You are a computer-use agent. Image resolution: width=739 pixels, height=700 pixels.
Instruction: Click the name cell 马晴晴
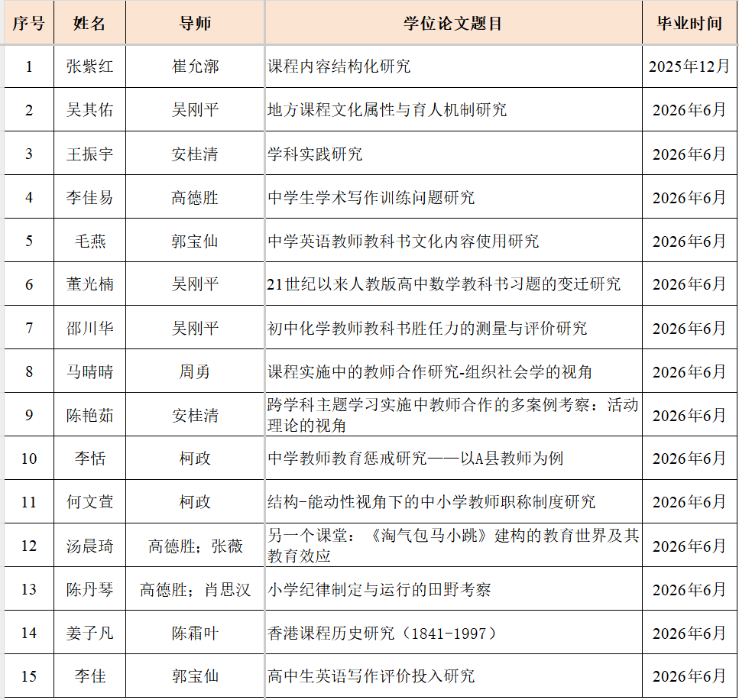click(x=89, y=371)
